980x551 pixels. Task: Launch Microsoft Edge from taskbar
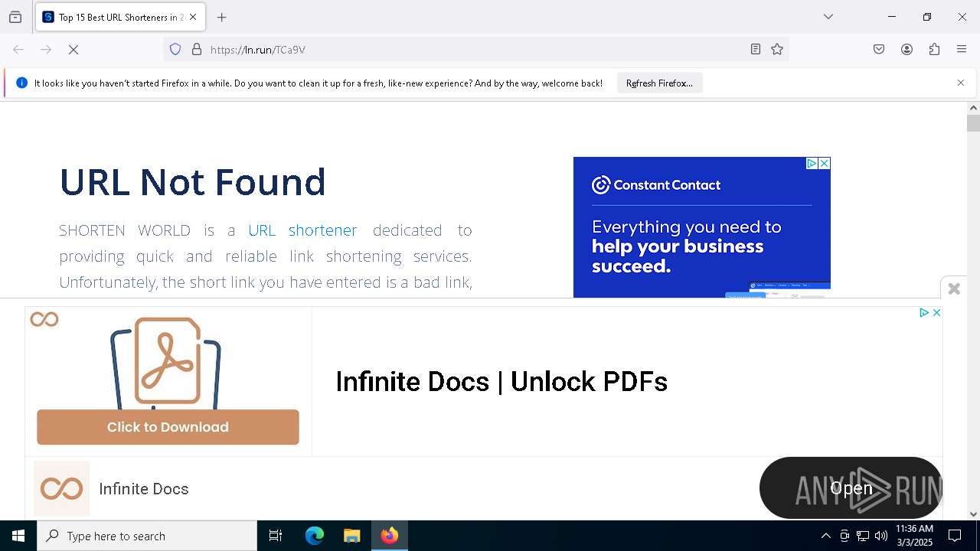[315, 536]
